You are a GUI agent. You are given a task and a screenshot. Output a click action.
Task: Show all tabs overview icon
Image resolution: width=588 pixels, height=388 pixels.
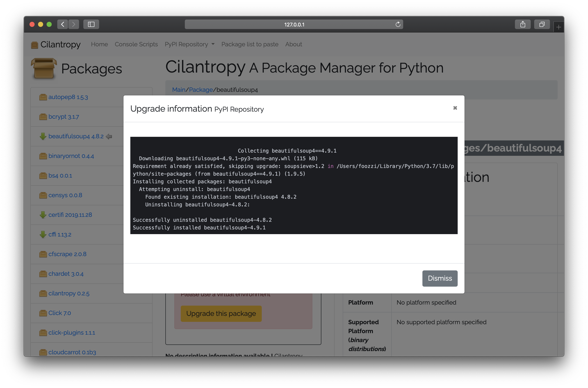(x=542, y=24)
